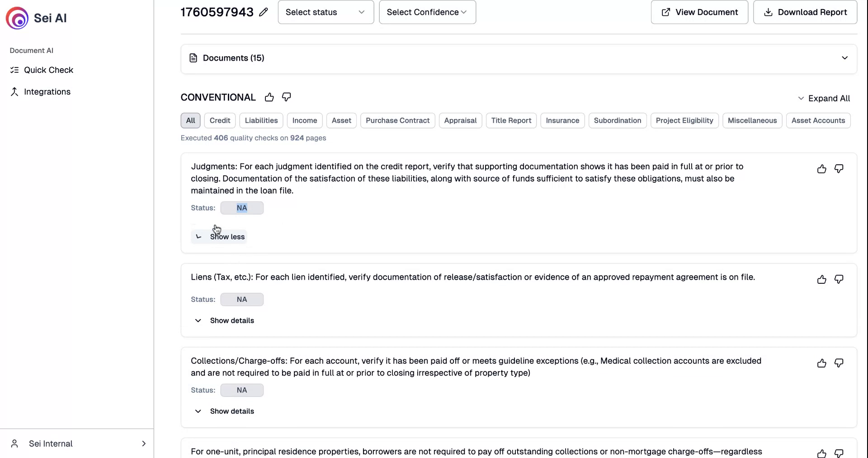Edit the loan ID 1760597943

click(x=264, y=12)
